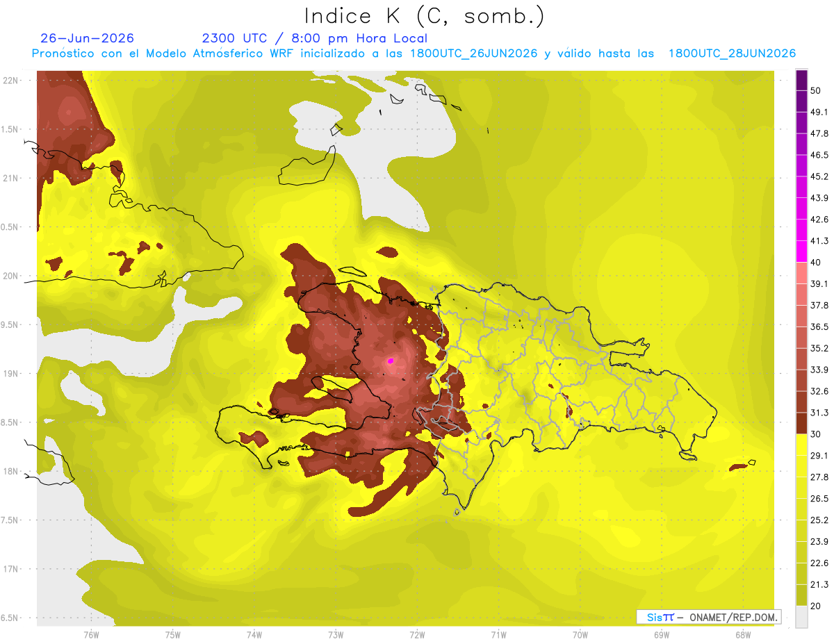Click the "Indice K (C, somb.)" title

coord(425,16)
